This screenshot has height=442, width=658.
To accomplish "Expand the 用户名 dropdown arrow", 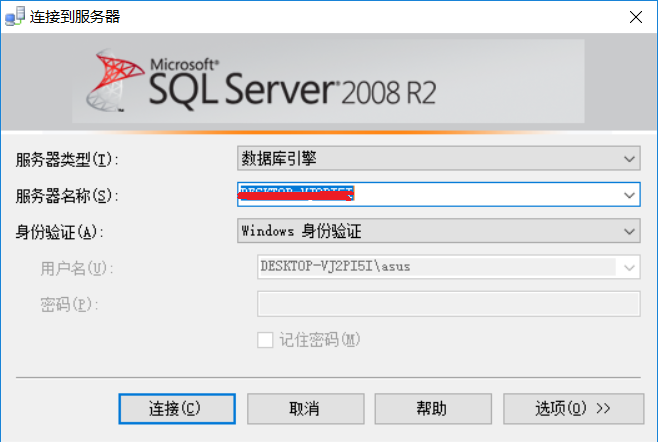I will click(x=629, y=268).
